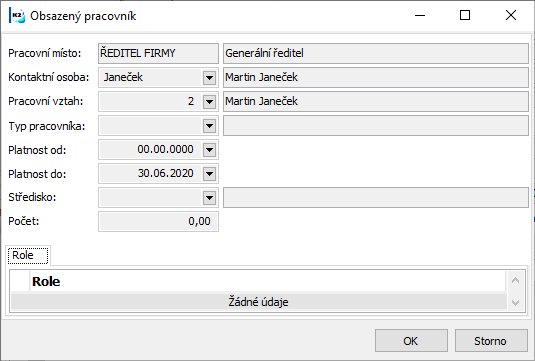Expand the Pracovní vztah dropdown
Viewport: 535px width, 361px height.
pos(209,102)
